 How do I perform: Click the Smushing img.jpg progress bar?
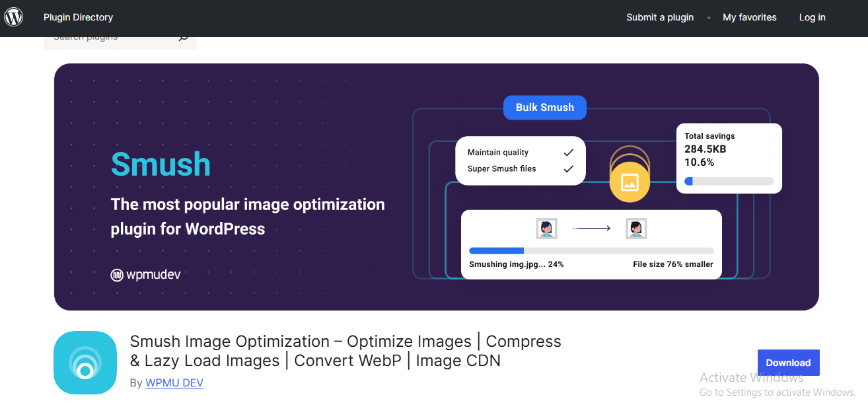(x=591, y=251)
